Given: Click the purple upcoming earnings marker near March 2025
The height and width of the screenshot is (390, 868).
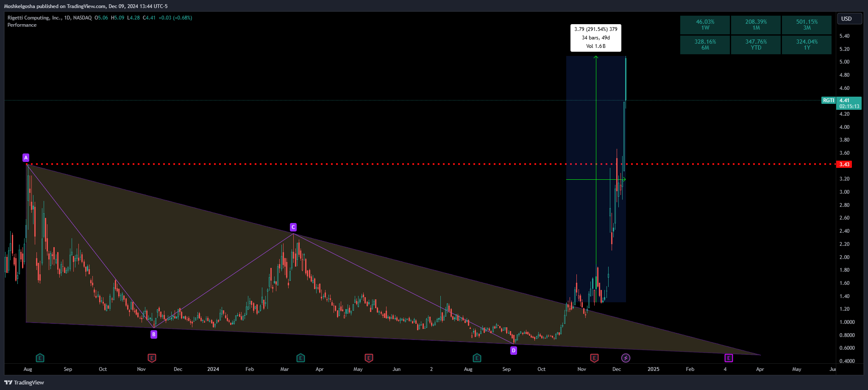Looking at the screenshot, I should pyautogui.click(x=729, y=358).
